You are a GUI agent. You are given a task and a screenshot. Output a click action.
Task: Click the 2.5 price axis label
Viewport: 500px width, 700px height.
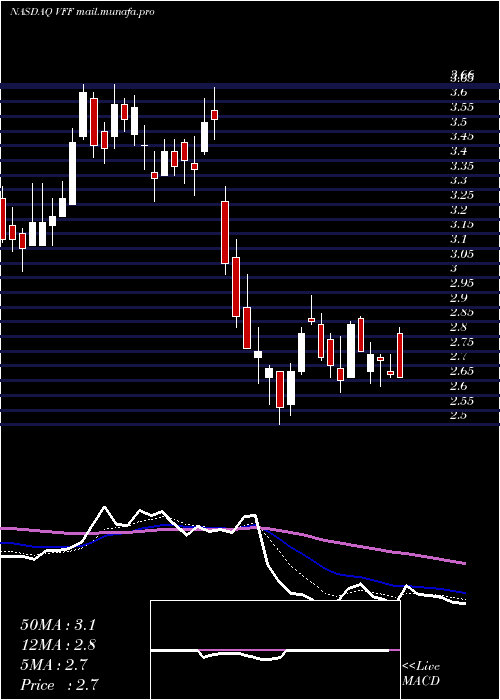tap(458, 415)
